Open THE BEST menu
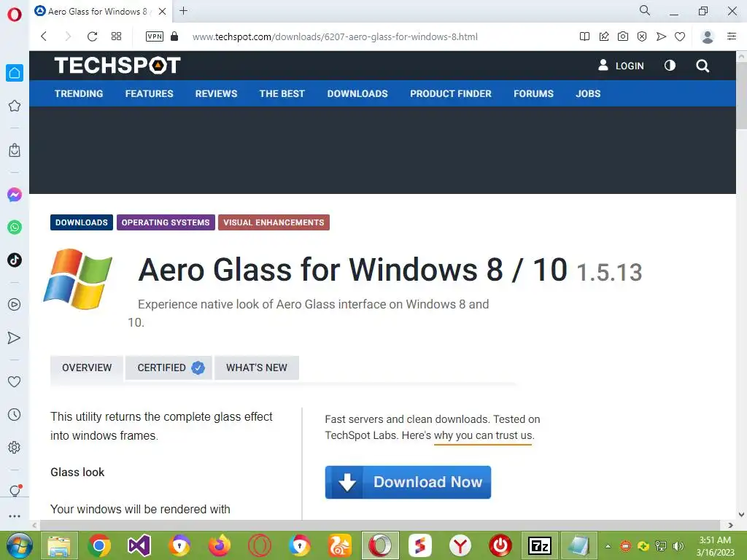Viewport: 747px width, 560px height. coord(282,94)
